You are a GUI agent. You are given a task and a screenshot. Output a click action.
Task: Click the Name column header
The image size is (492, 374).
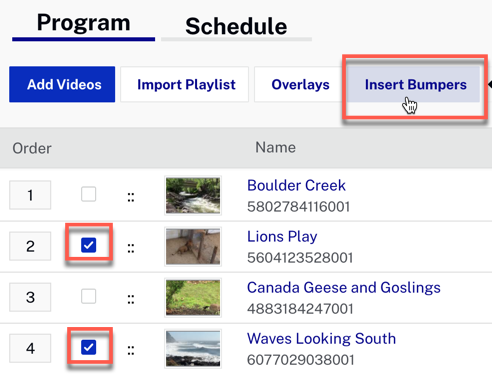tap(275, 147)
